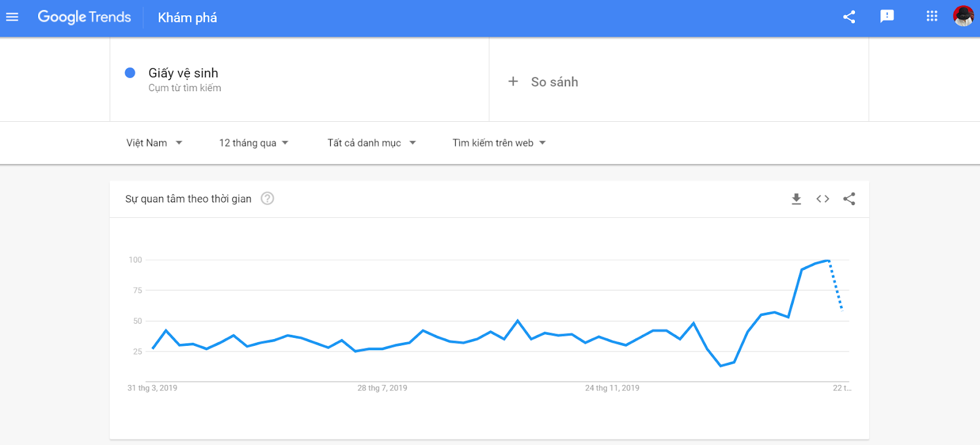
Task: Click the chart peak at value 100
Action: tap(828, 261)
